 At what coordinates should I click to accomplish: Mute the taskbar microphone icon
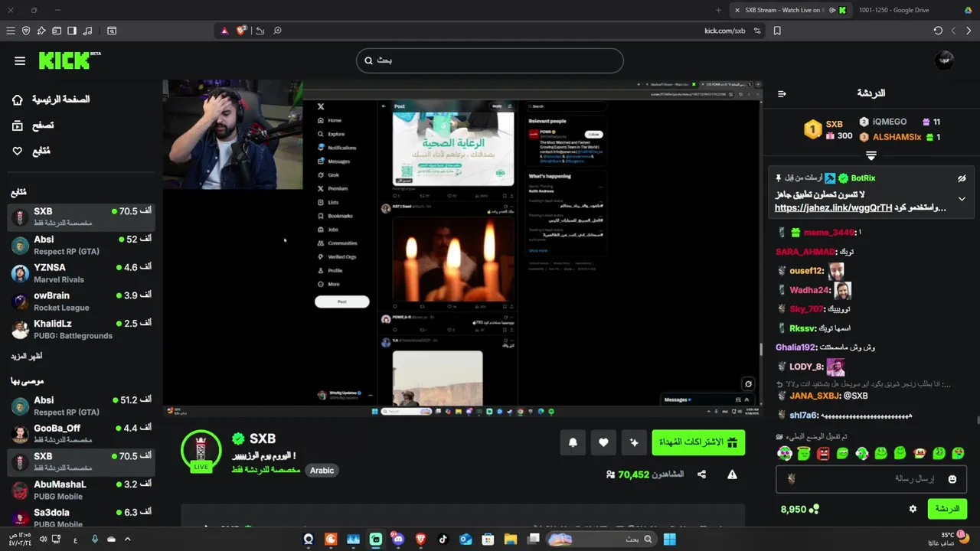pos(95,540)
